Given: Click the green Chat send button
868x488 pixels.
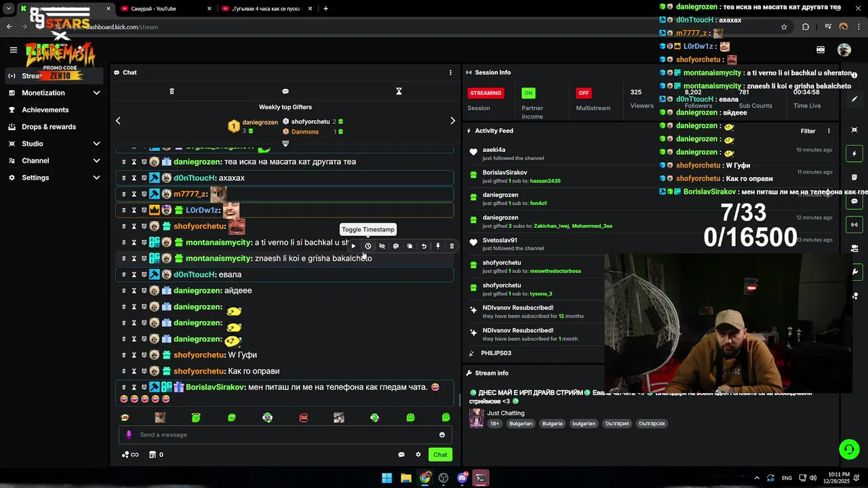Looking at the screenshot, I should point(440,455).
